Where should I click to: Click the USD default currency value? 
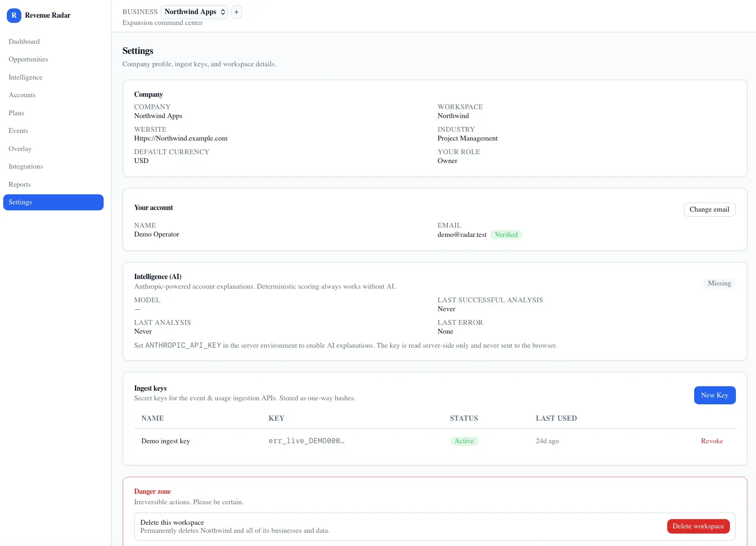tap(141, 161)
